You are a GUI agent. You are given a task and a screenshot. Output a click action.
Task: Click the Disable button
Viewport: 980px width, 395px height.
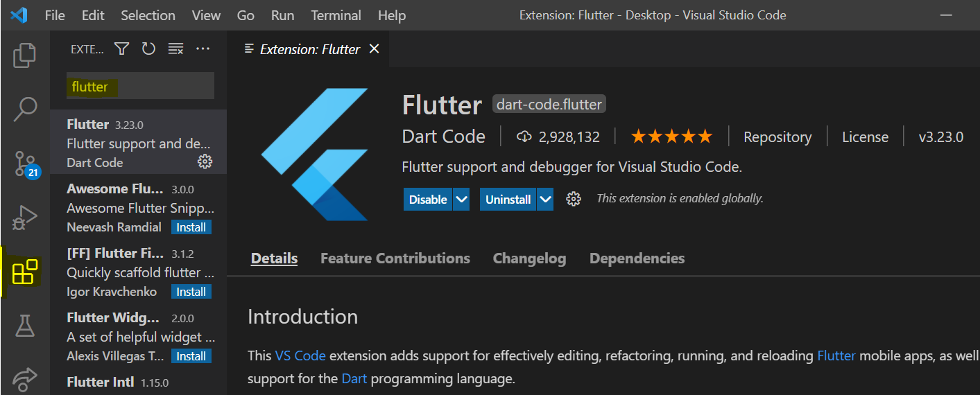428,200
